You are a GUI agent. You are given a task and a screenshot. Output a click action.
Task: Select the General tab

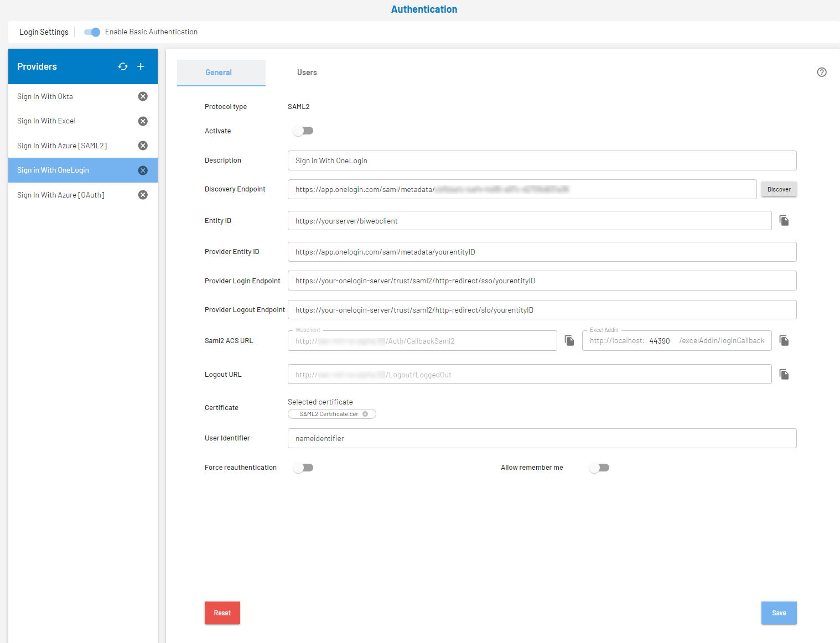[219, 72]
